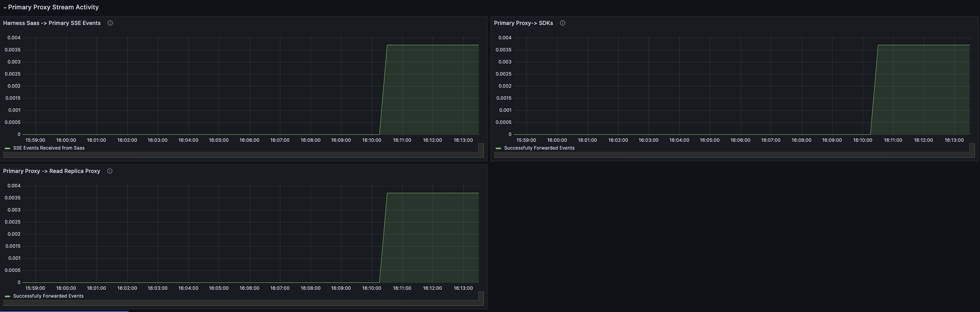Click the 0.0035 y-axis label in SDKs chart
This screenshot has height=312, width=980.
coord(503,50)
